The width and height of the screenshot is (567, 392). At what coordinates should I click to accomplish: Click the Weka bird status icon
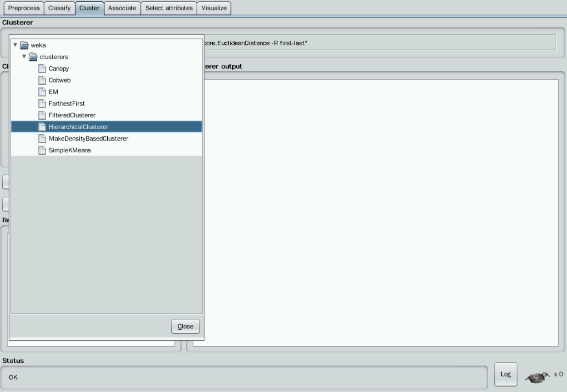[x=537, y=377]
